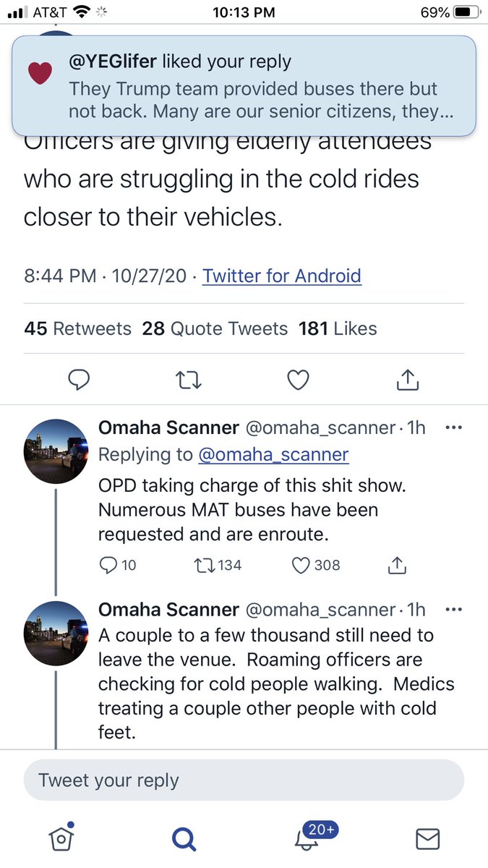This screenshot has width=488, height=868.
Task: Retweet the OPD taking charge reply
Action: point(218,565)
